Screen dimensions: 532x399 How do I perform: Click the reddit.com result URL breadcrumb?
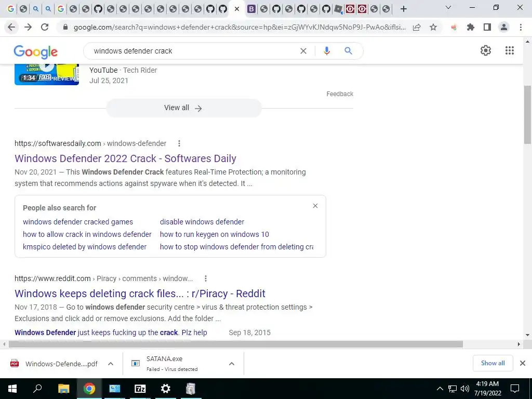tap(103, 278)
